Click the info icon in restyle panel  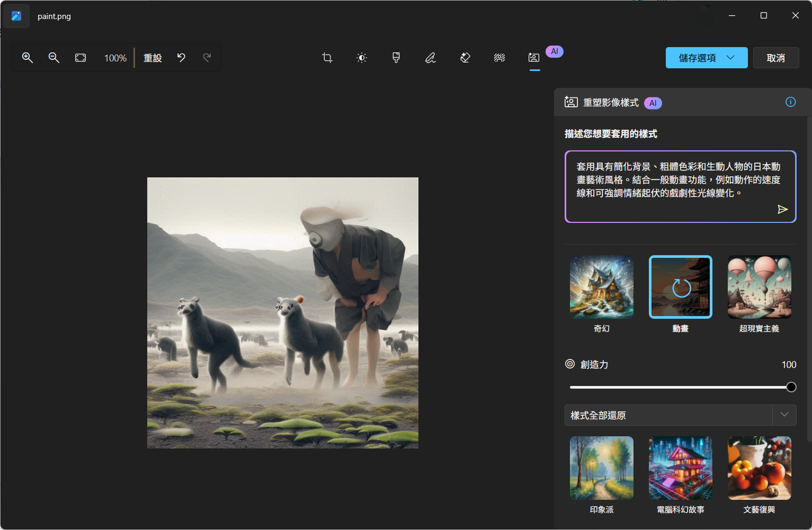point(790,102)
